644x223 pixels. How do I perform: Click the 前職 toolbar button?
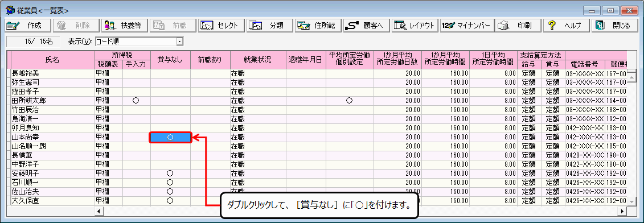pos(173,26)
